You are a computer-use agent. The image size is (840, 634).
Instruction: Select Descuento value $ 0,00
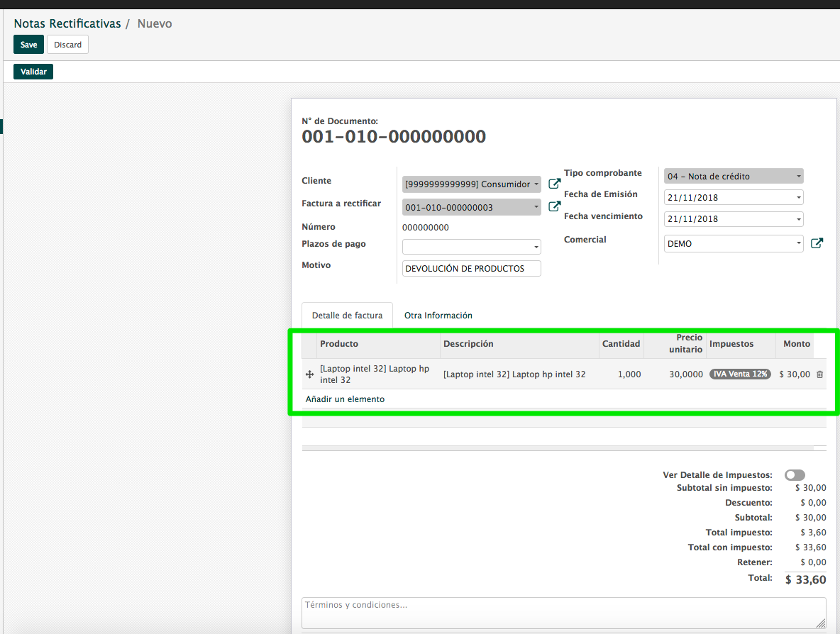click(x=813, y=502)
